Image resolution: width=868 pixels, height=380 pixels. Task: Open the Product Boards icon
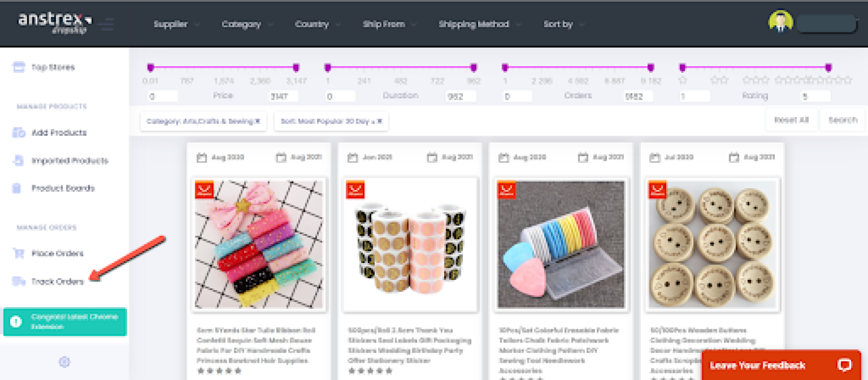click(17, 188)
